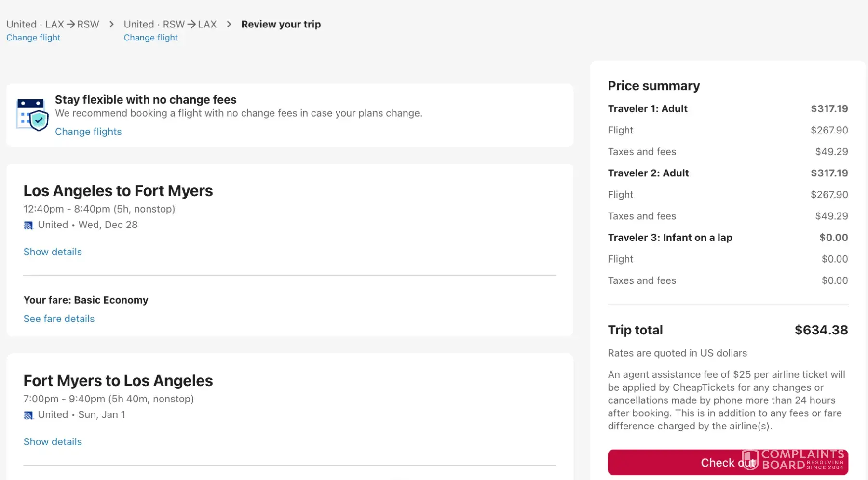Click United logo icon on Los Angeles flight
868x480 pixels.
point(28,225)
